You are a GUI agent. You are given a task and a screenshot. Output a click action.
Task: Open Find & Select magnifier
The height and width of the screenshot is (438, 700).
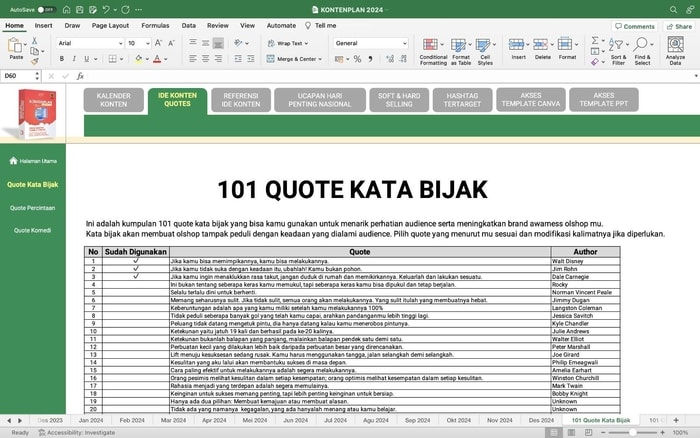pos(642,51)
